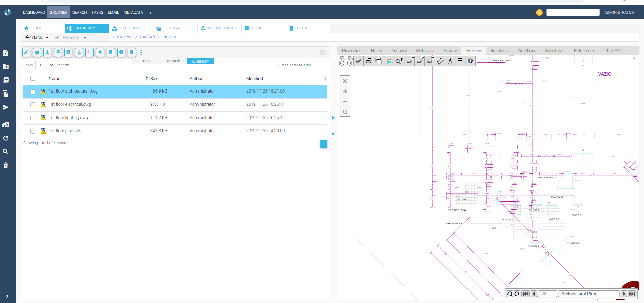The width and height of the screenshot is (644, 303).
Task: Click the HISTORY button above the table
Action: tap(200, 61)
